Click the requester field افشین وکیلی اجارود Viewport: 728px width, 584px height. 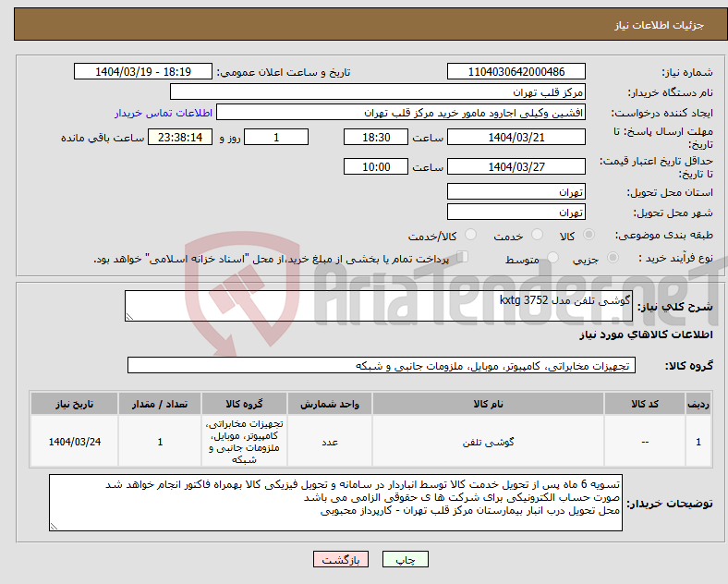pyautogui.click(x=401, y=113)
